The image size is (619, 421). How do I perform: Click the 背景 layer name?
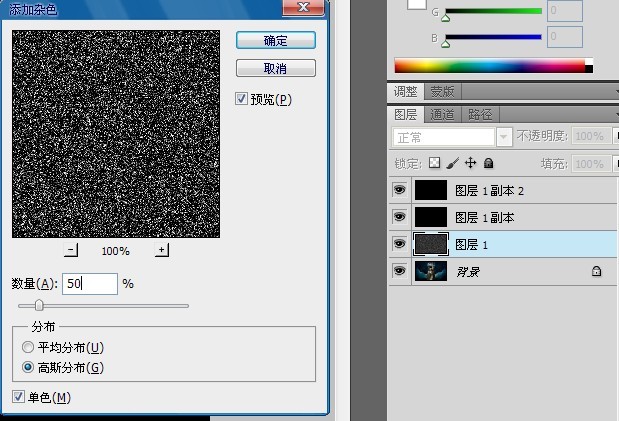[x=468, y=272]
